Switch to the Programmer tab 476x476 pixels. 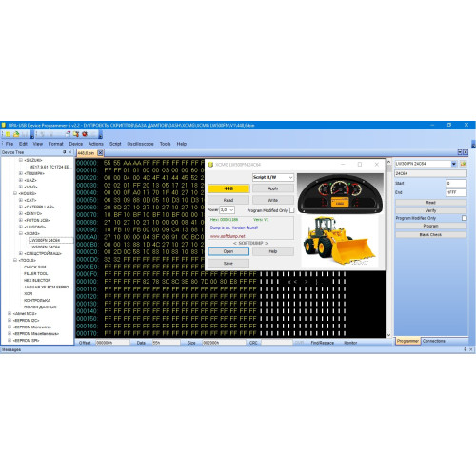407,341
